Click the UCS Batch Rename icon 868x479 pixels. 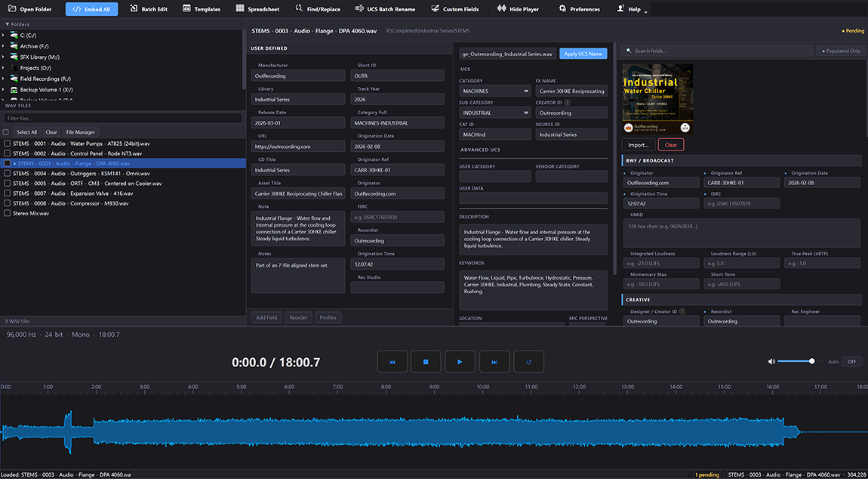coord(360,9)
